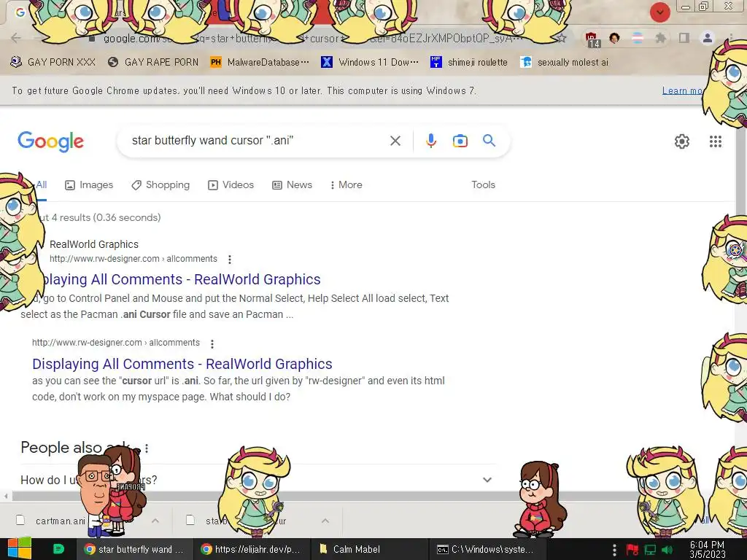Open the striped flag extension icon
The width and height of the screenshot is (747, 560).
click(638, 38)
